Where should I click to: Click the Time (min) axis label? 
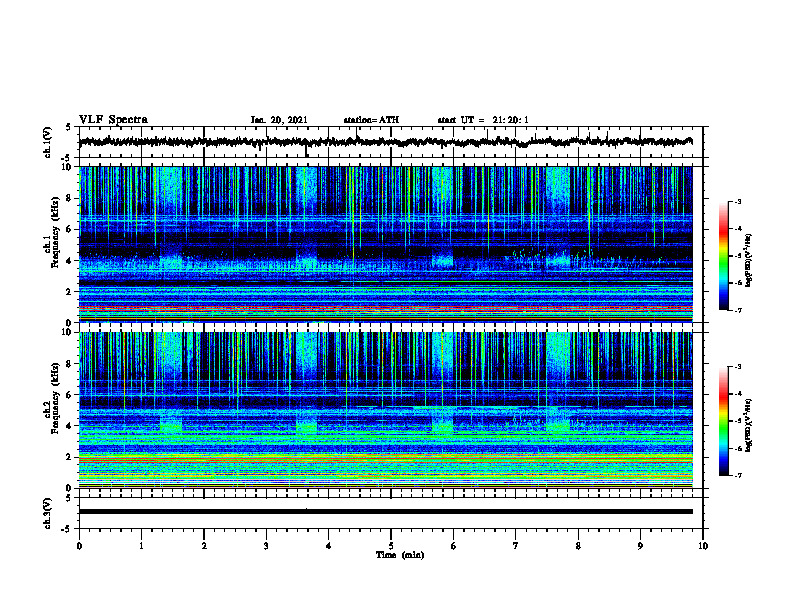coord(400,555)
